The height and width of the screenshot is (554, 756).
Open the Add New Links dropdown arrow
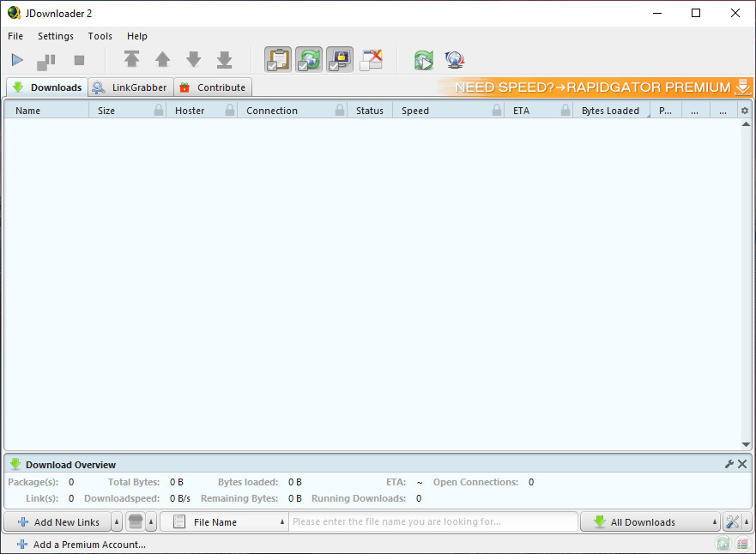tap(117, 521)
